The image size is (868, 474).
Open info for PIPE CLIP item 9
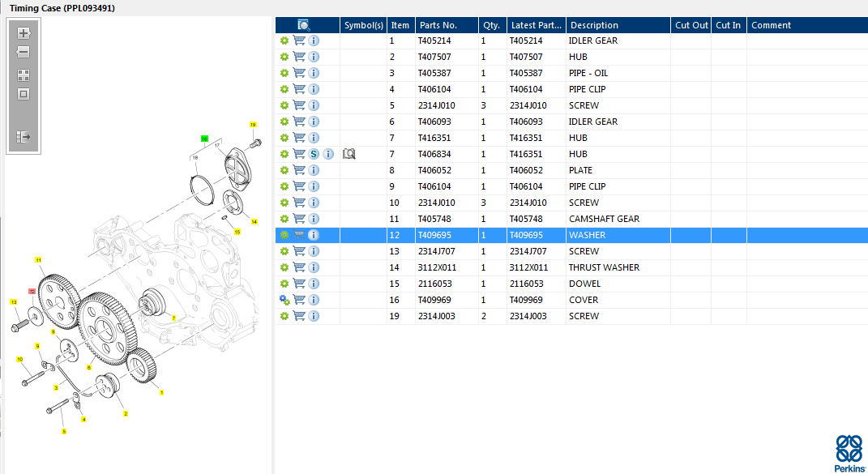[x=314, y=186]
